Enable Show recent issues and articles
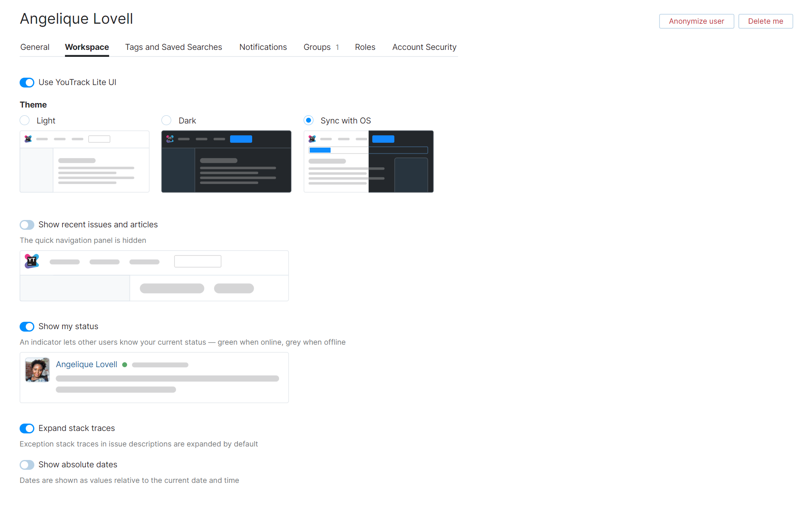The height and width of the screenshot is (507, 812). pos(27,224)
